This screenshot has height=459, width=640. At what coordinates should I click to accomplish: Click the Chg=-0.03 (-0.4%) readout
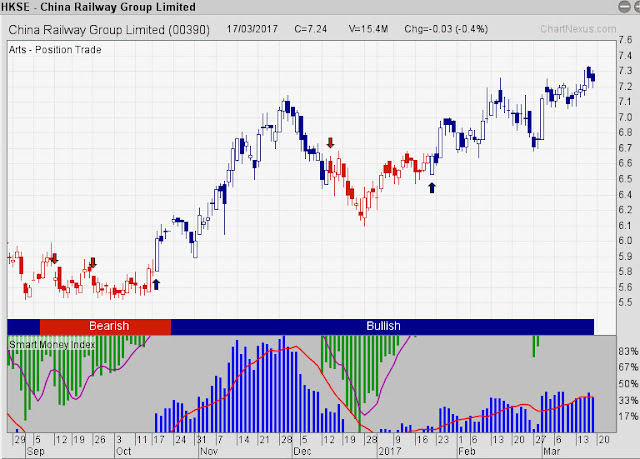click(446, 29)
